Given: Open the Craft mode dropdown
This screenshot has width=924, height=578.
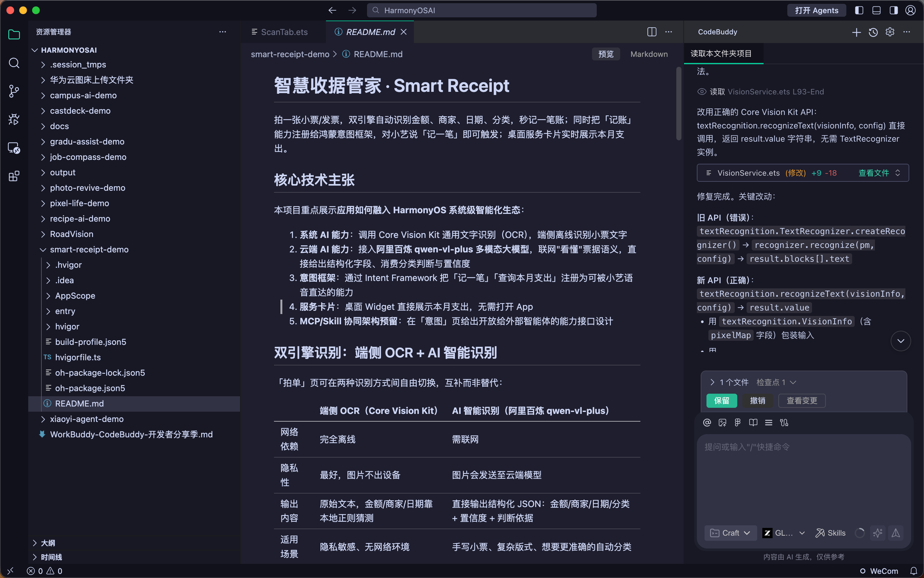Looking at the screenshot, I should pyautogui.click(x=730, y=533).
